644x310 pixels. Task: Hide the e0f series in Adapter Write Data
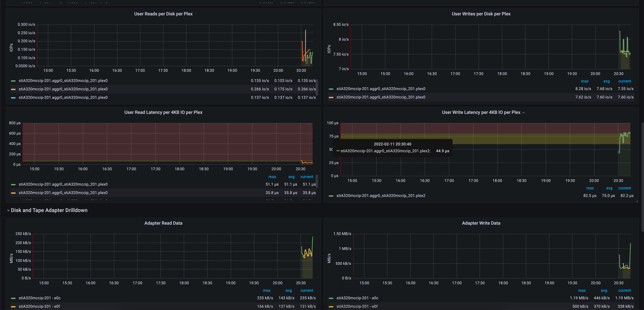[x=357, y=306]
